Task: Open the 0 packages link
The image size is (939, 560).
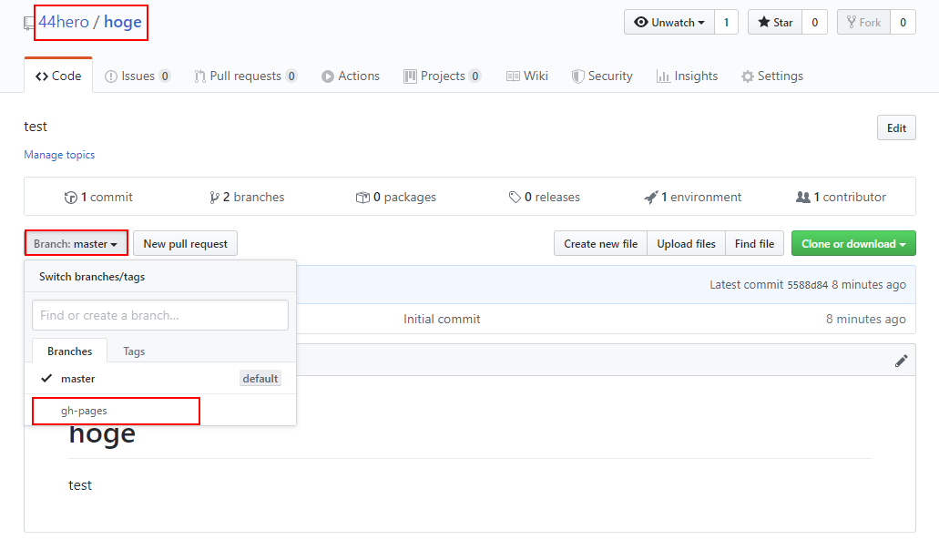Action: point(396,197)
